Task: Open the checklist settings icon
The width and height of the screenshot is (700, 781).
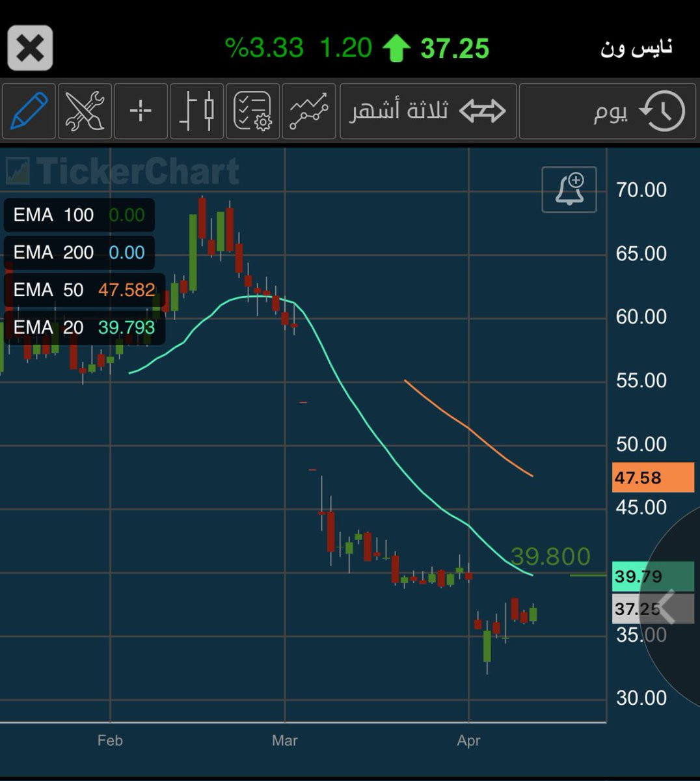Action: [252, 111]
